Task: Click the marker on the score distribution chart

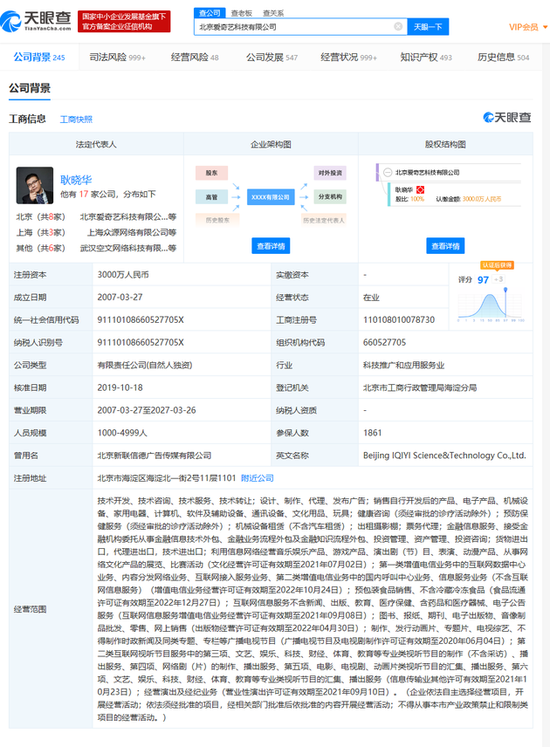Action: coord(505,289)
